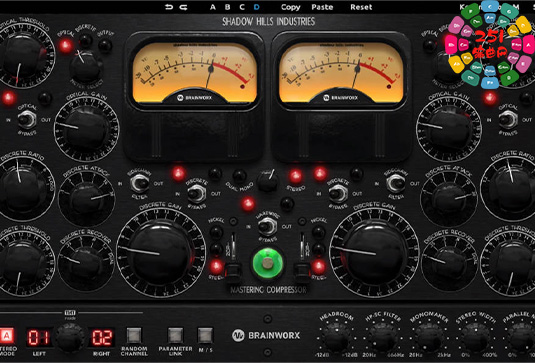Click the Dual Mono / Stereo selector knob
The height and width of the screenshot is (363, 535).
coord(268,181)
